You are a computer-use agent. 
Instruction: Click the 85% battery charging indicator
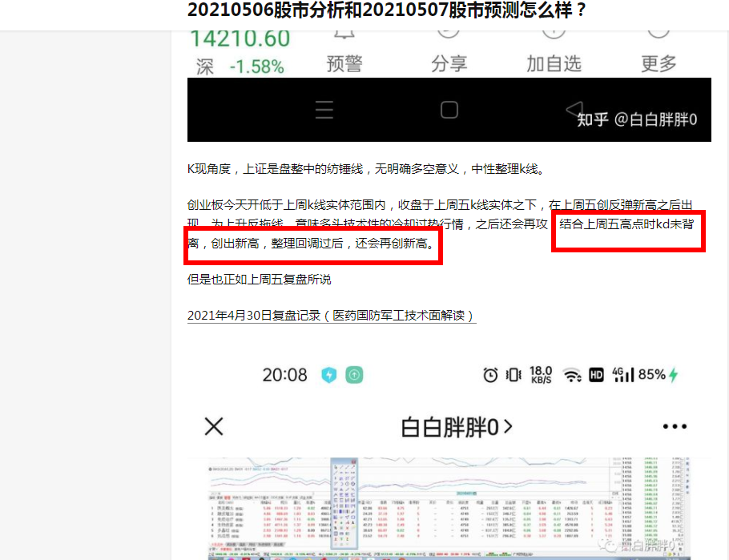(659, 374)
